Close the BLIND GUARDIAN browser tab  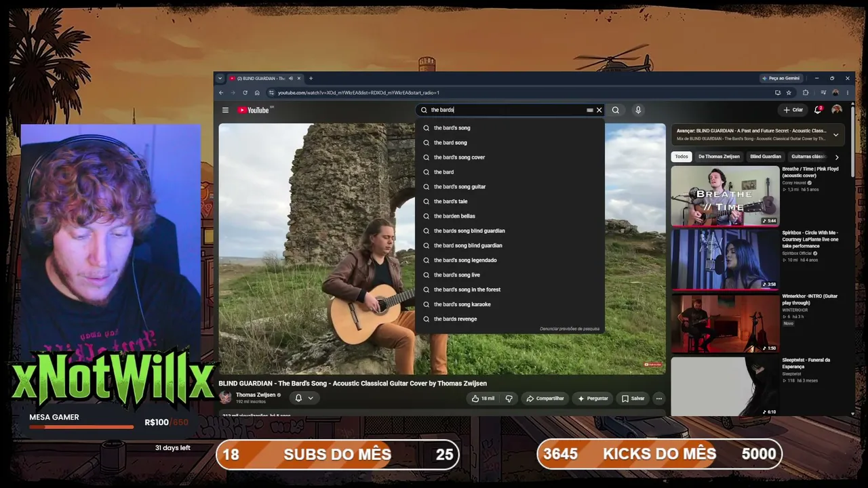click(x=298, y=79)
